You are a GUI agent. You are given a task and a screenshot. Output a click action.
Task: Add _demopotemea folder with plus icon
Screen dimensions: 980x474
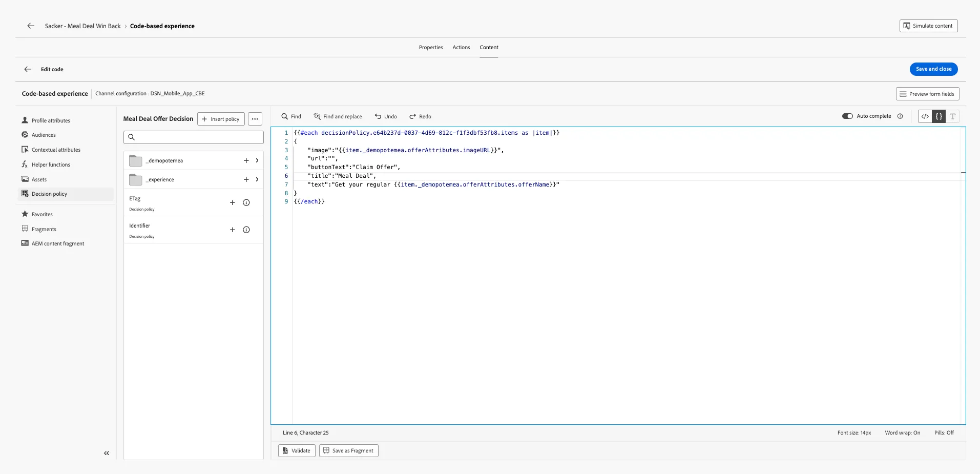click(x=246, y=160)
